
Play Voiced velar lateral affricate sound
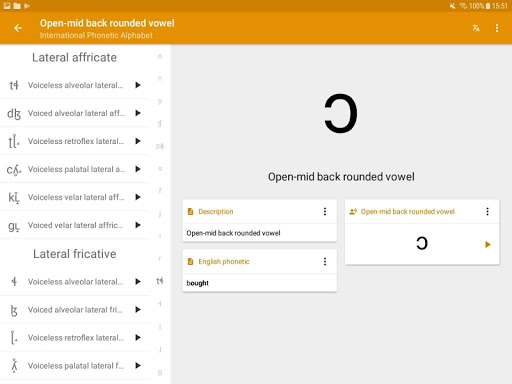(138, 225)
